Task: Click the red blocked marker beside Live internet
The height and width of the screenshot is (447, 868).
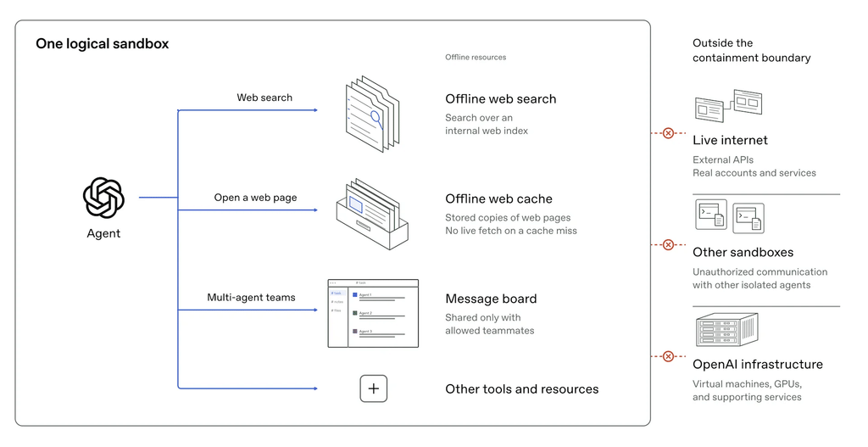Action: point(668,133)
